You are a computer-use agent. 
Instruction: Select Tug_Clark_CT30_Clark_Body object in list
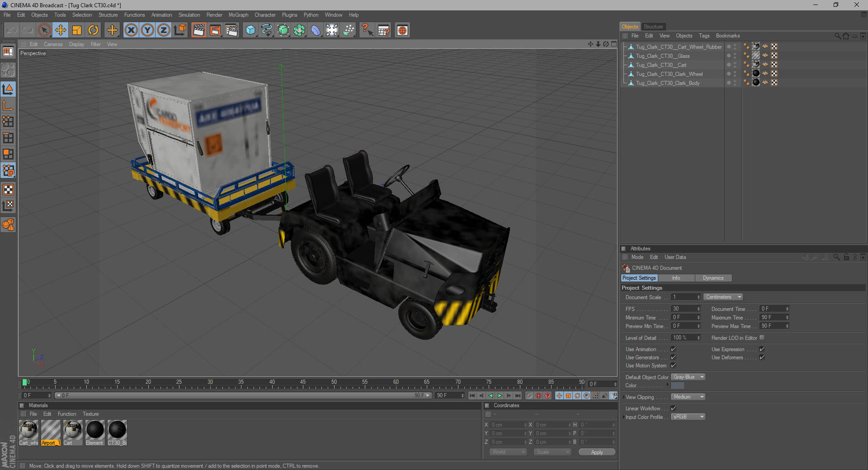tap(667, 83)
